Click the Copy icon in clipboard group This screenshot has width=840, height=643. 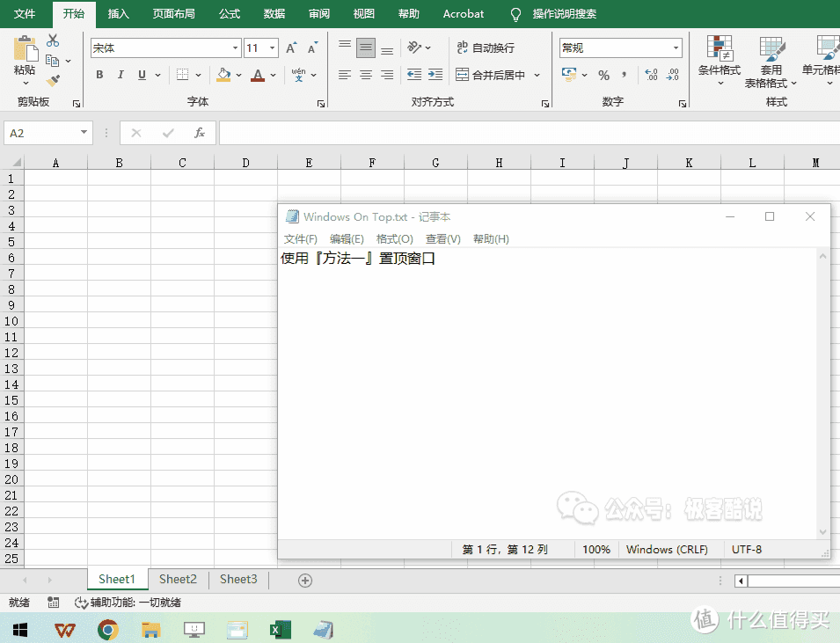[52, 61]
